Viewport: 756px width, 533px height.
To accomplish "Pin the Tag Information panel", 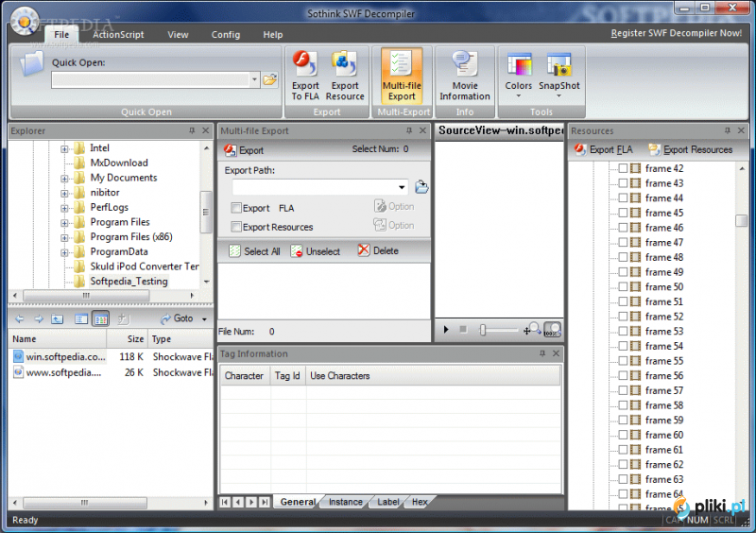I will (542, 353).
